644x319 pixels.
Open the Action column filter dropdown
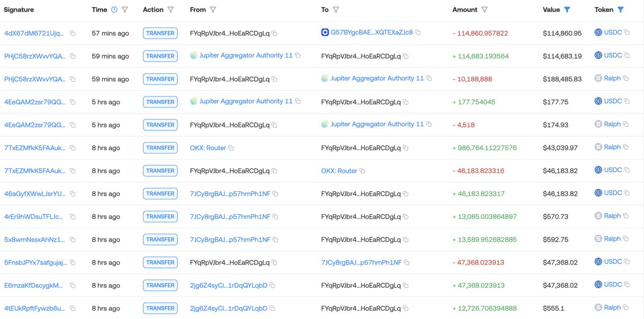(x=171, y=10)
